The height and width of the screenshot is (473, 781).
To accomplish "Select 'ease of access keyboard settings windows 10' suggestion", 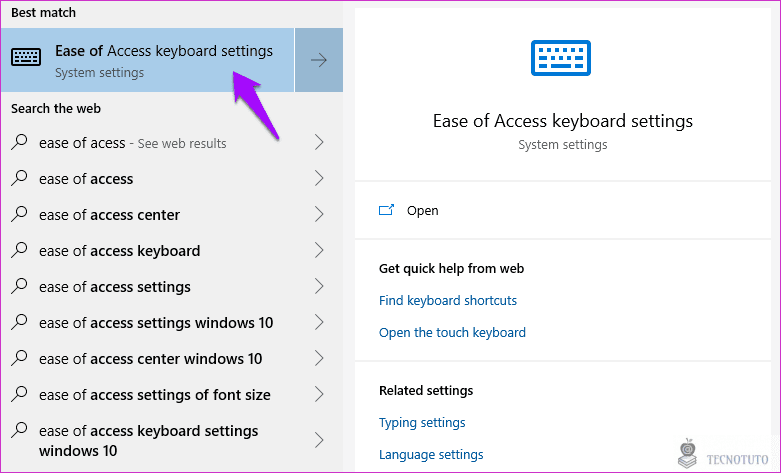I will (172, 441).
